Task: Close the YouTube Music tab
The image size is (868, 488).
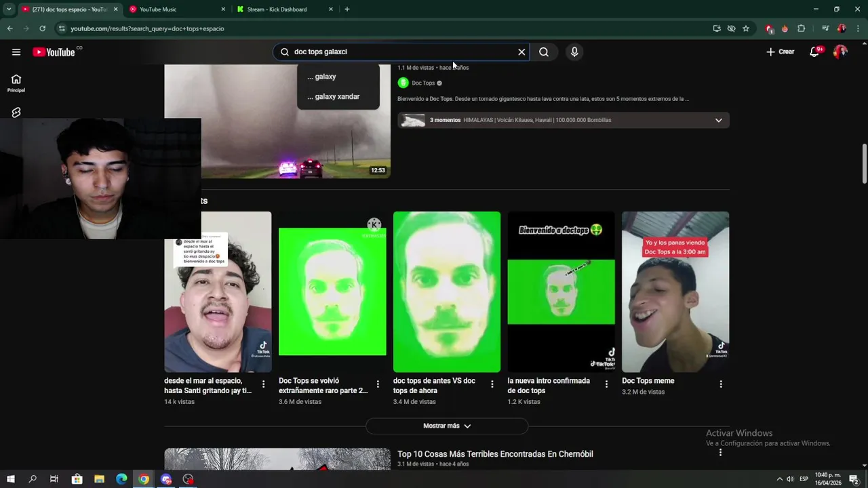Action: tap(223, 9)
